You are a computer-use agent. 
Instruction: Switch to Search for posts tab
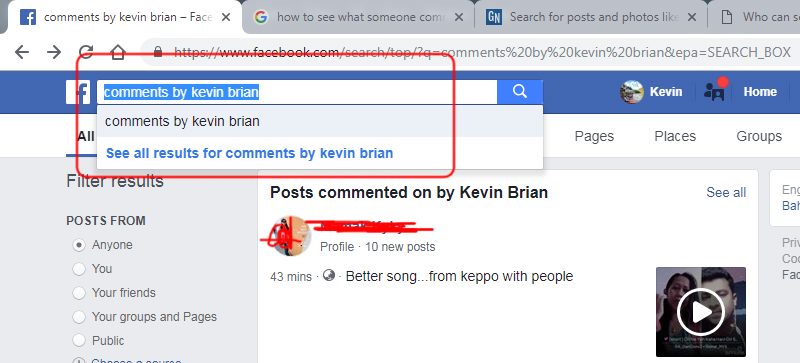591,17
